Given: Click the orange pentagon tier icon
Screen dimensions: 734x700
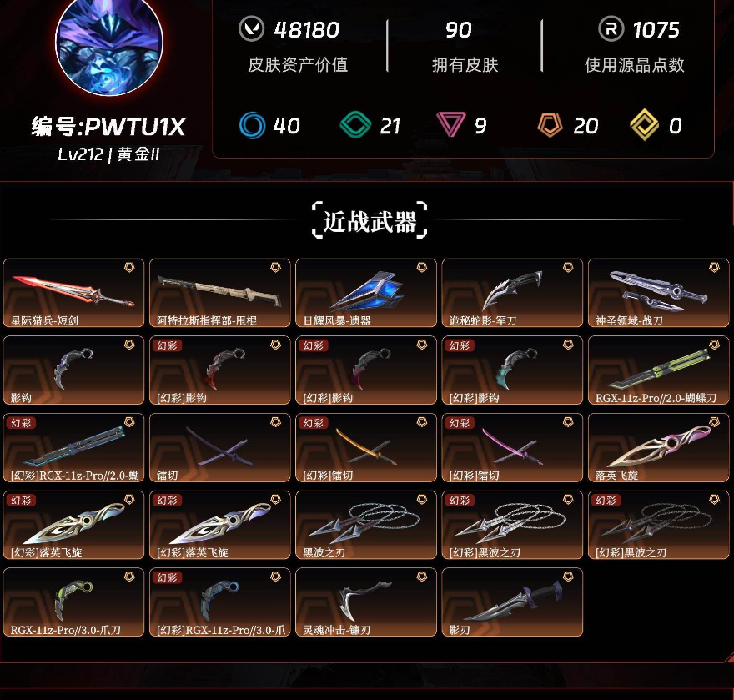Looking at the screenshot, I should click(550, 125).
